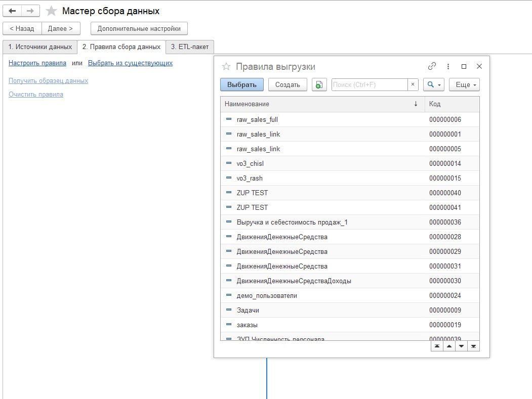Open the magnifier search dropdown
This screenshot has height=399, width=532.
coord(433,85)
